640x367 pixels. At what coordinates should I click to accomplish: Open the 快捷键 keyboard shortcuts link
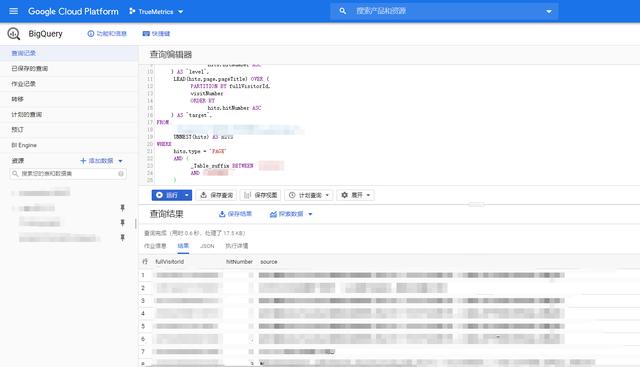point(156,33)
